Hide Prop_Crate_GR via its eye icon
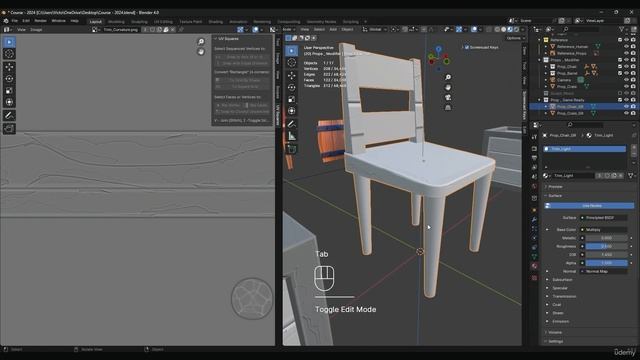The height and width of the screenshot is (360, 640). point(626,113)
